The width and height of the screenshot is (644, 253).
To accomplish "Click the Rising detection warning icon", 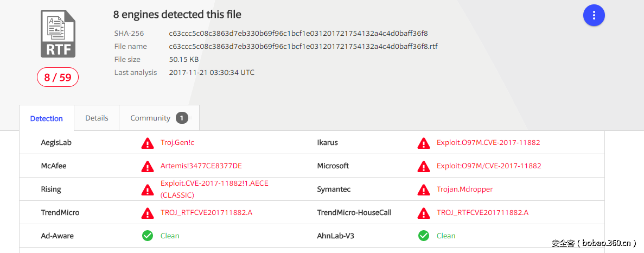I will [148, 189].
